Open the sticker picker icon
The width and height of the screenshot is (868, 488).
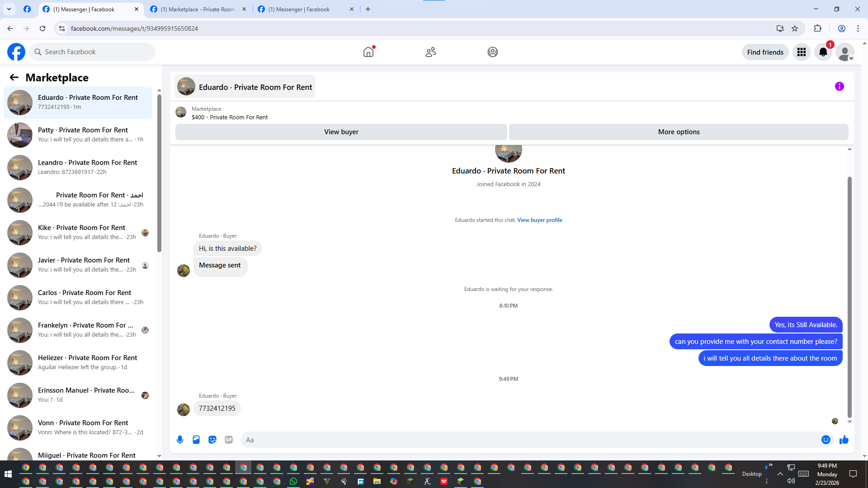(212, 440)
